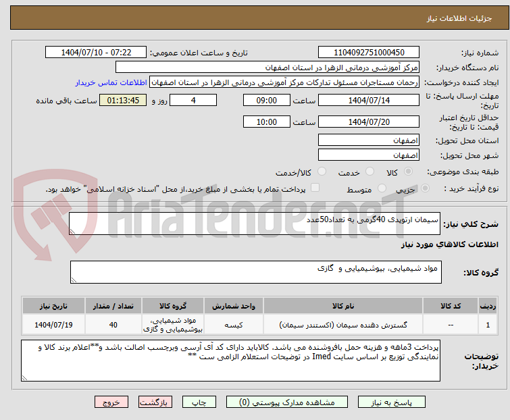Viewport: 510px width, 420px height.
Task: Select the 'خدمت' radio button
Action: (x=369, y=172)
